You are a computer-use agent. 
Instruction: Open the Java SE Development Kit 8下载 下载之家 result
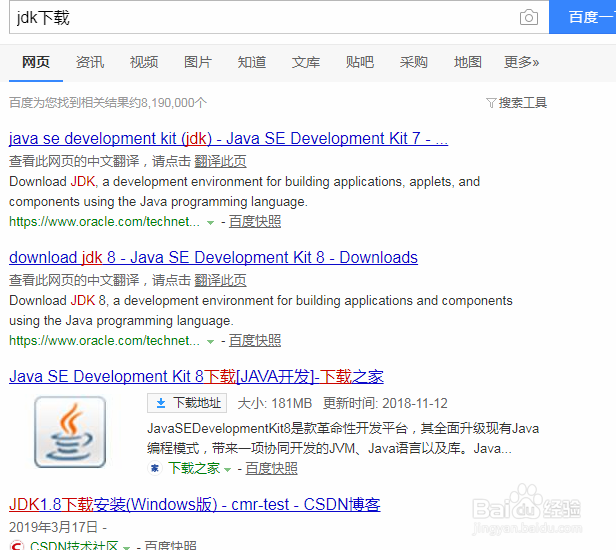click(x=196, y=376)
